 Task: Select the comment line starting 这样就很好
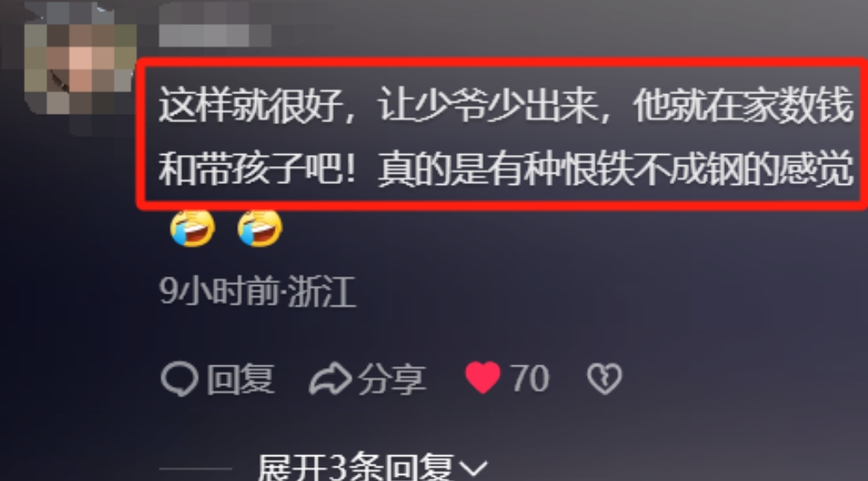[506, 105]
